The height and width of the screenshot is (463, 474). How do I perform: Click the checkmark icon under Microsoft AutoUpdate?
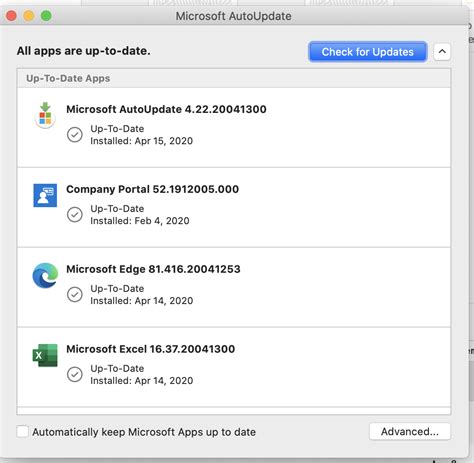pyautogui.click(x=75, y=135)
